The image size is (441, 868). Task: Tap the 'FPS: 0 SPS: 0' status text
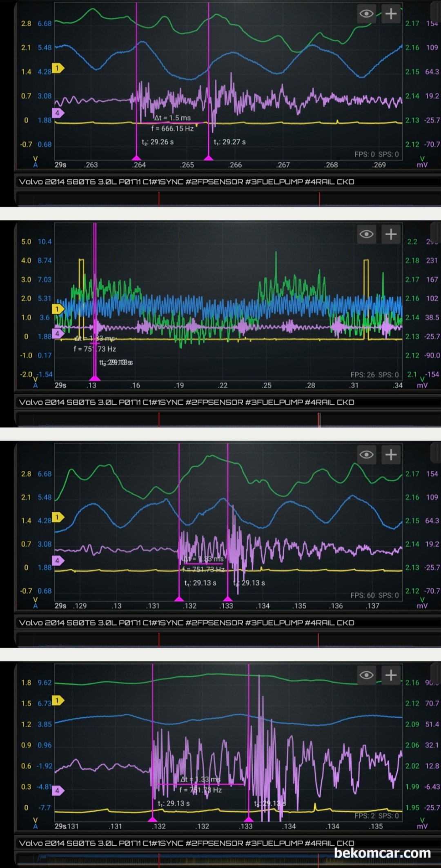coord(376,154)
